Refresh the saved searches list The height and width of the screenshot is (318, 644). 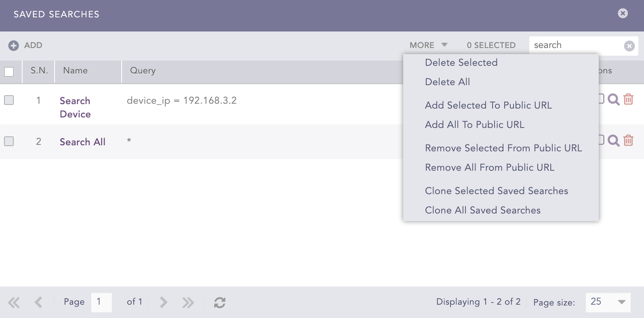pyautogui.click(x=219, y=302)
